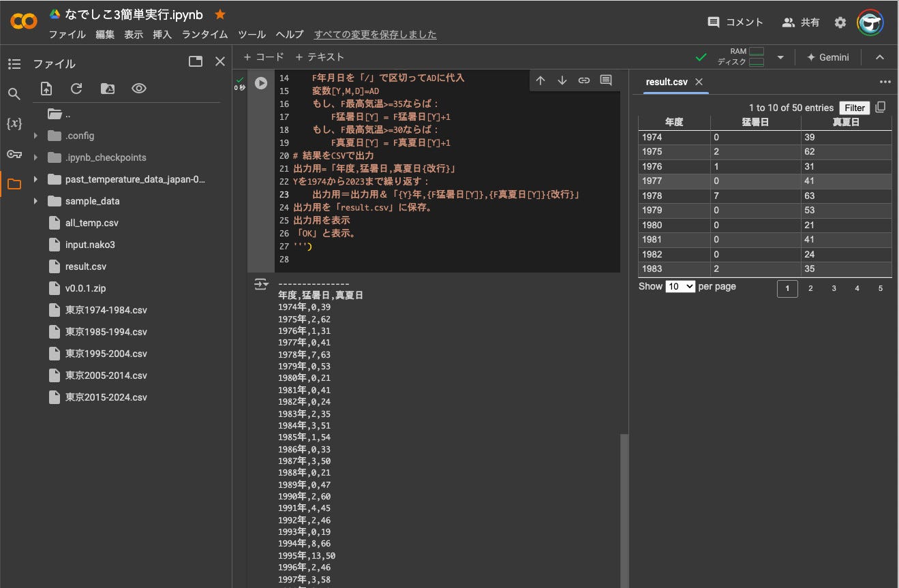The image size is (899, 588).
Task: Click the 共有 share button
Action: pyautogui.click(x=801, y=22)
